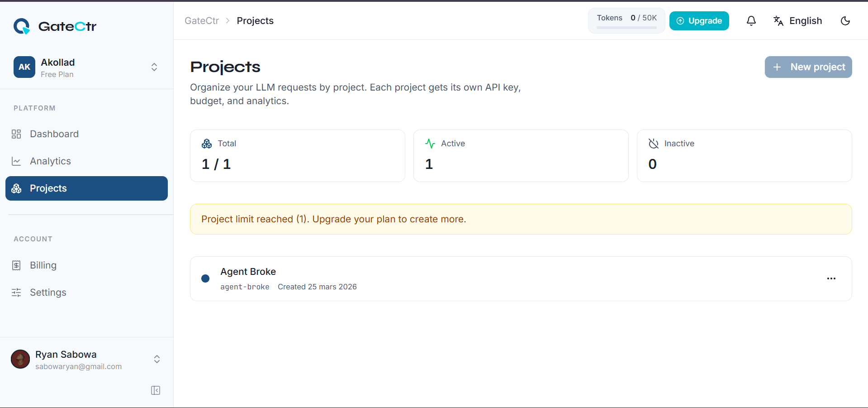Click the AK workspace avatar
Viewport: 868px width, 408px height.
click(24, 67)
